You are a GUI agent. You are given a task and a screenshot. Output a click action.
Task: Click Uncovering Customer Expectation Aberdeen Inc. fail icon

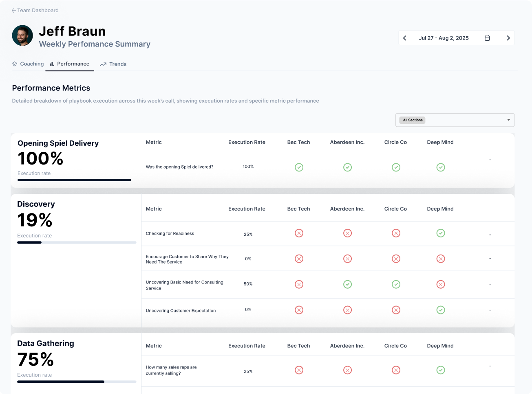coord(348,310)
